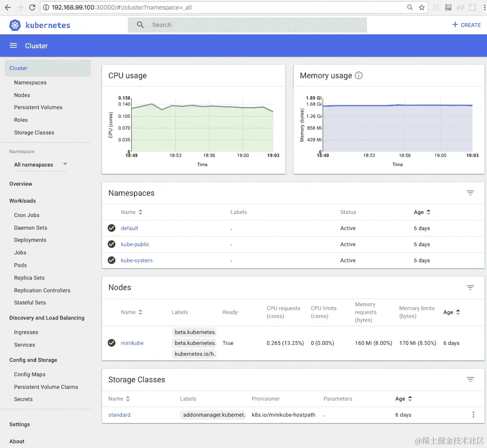Click the browser address bar URL
487x448 pixels.
click(x=122, y=7)
